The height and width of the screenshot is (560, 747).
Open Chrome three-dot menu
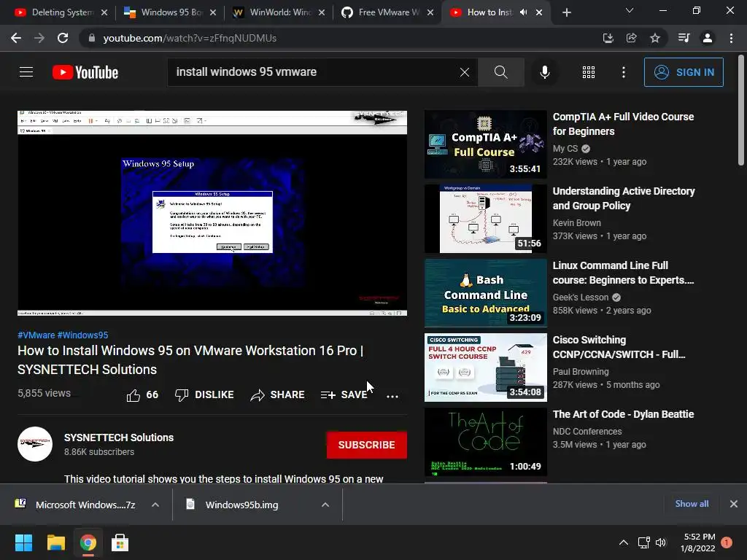731,38
